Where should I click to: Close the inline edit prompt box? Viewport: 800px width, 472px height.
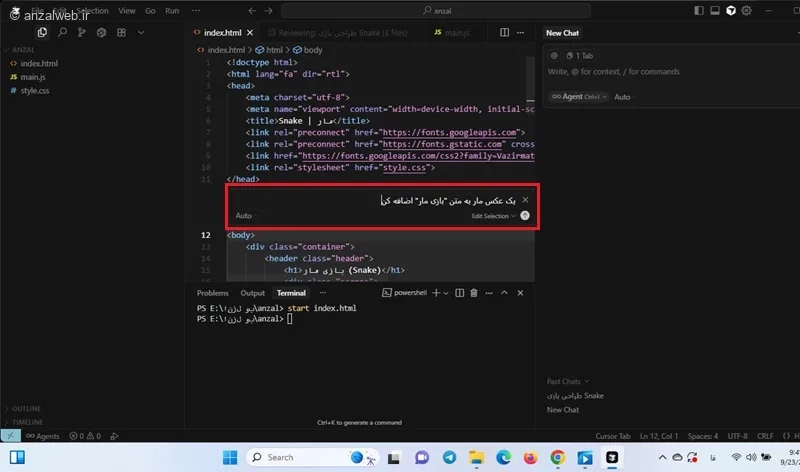pyautogui.click(x=526, y=200)
